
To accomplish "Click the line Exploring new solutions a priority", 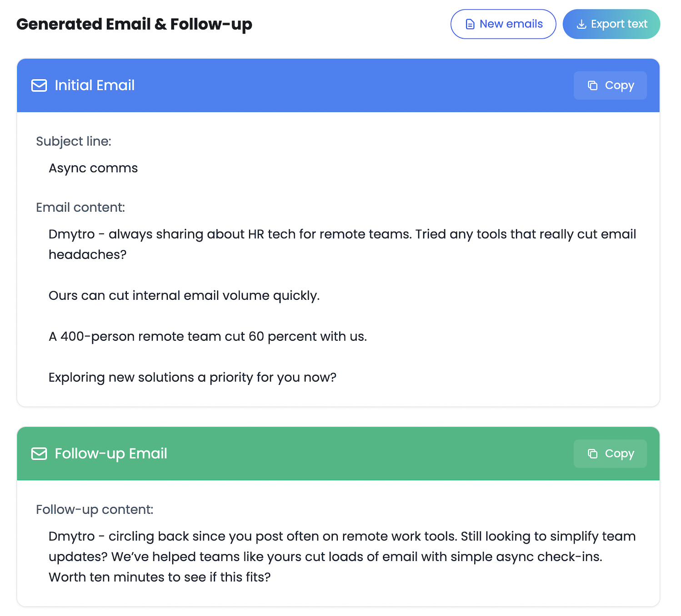I will click(192, 377).
